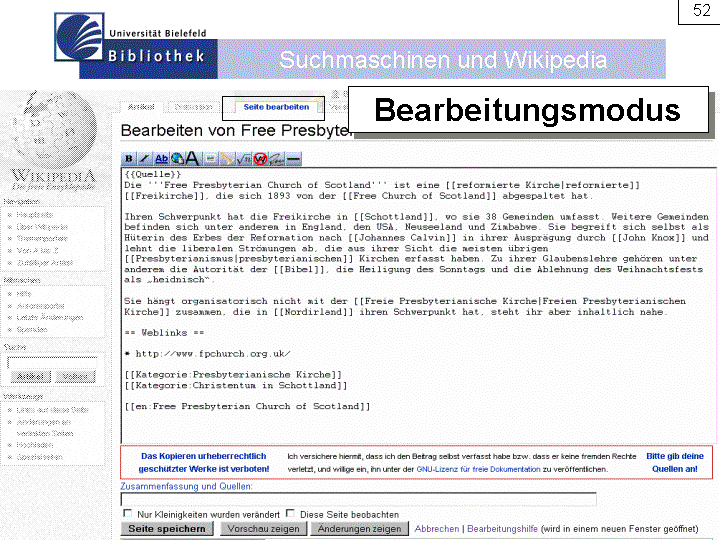720x540 pixels.
Task: Open the Diskussion tab
Action: click(x=193, y=107)
